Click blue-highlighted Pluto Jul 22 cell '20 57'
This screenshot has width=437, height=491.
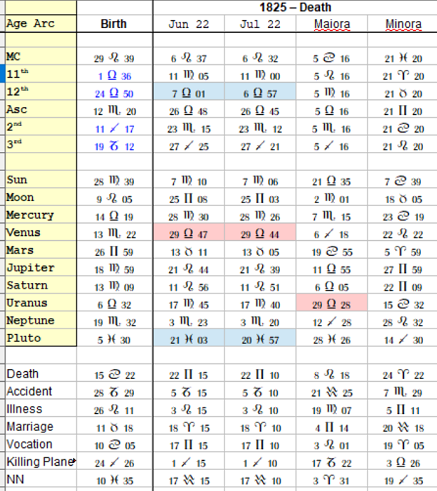pos(260,338)
